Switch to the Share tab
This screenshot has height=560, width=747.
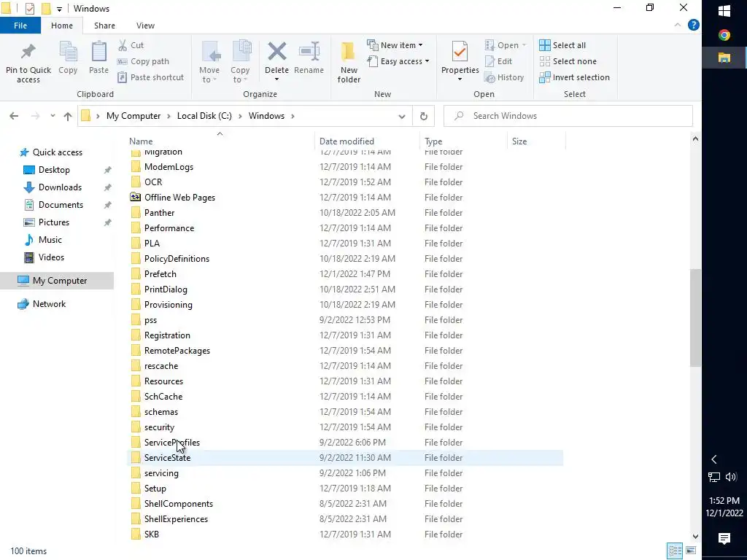[104, 26]
